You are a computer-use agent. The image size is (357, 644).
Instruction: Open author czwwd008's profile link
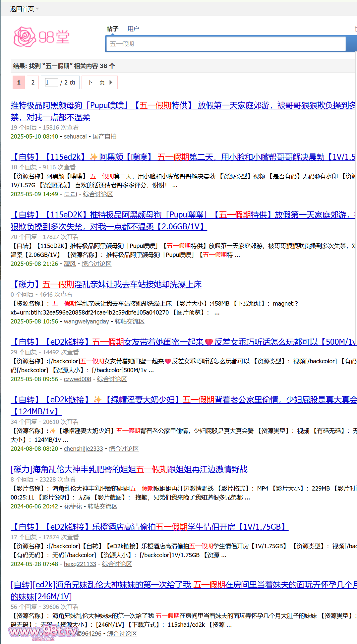click(x=77, y=379)
